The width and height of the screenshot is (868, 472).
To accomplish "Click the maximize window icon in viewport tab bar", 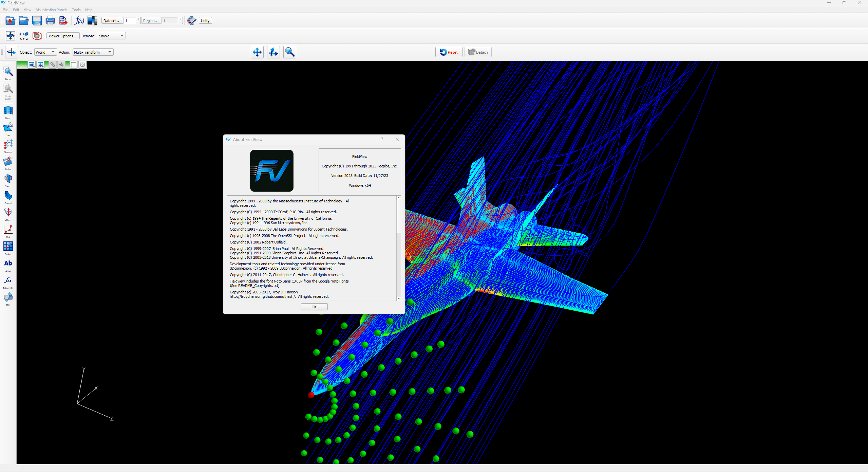I will click(74, 65).
